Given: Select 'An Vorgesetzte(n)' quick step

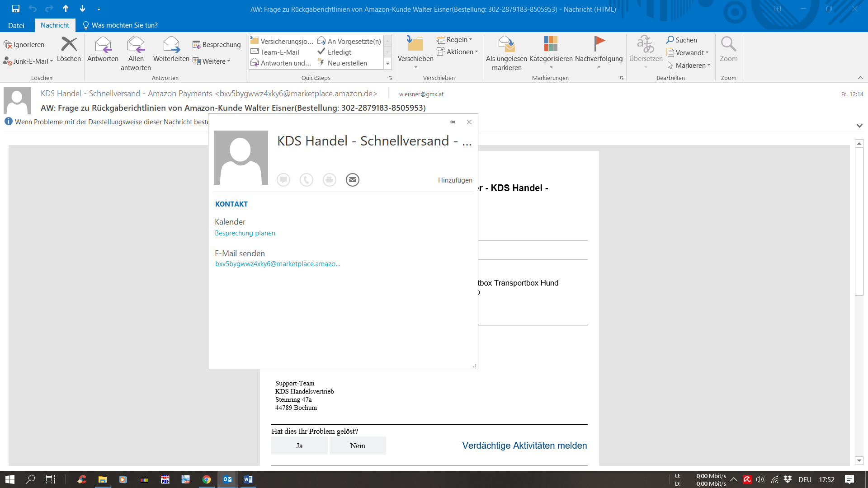Looking at the screenshot, I should [x=349, y=41].
